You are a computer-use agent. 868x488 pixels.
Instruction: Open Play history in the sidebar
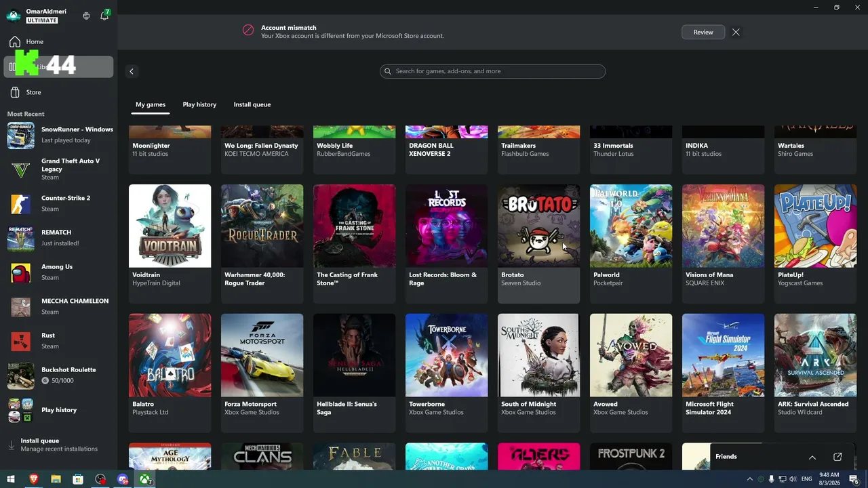tap(60, 410)
